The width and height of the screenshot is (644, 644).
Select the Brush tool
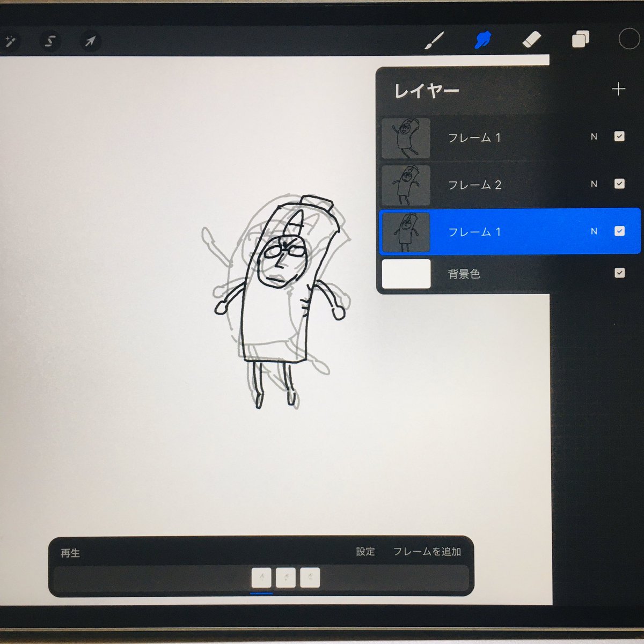[x=434, y=40]
